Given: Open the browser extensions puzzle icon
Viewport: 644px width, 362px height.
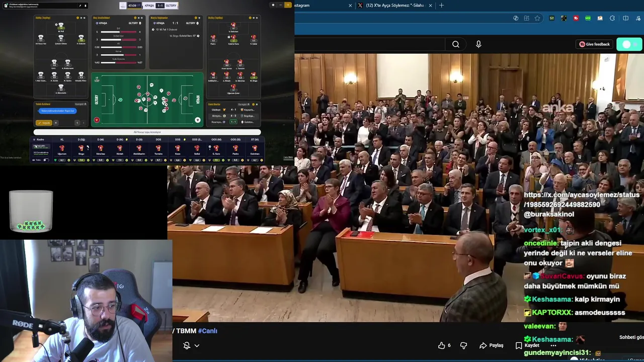Looking at the screenshot, I should pyautogui.click(x=612, y=18).
